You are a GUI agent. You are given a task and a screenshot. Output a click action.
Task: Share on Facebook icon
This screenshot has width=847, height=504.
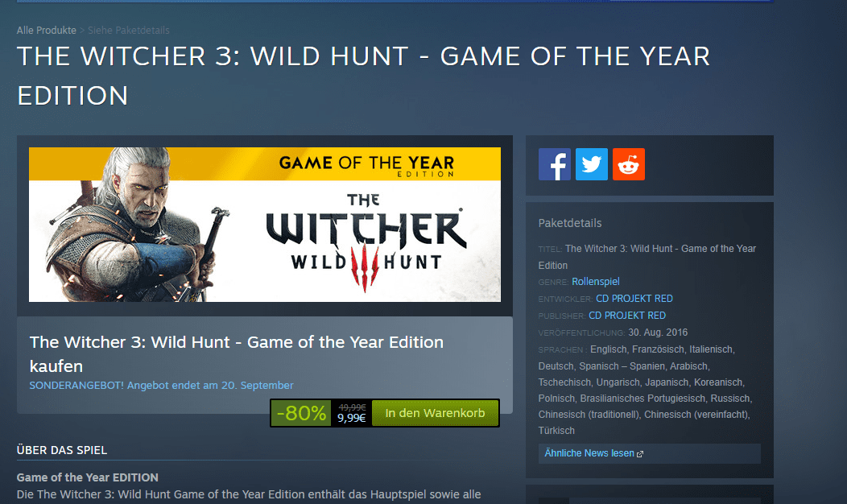[554, 164]
